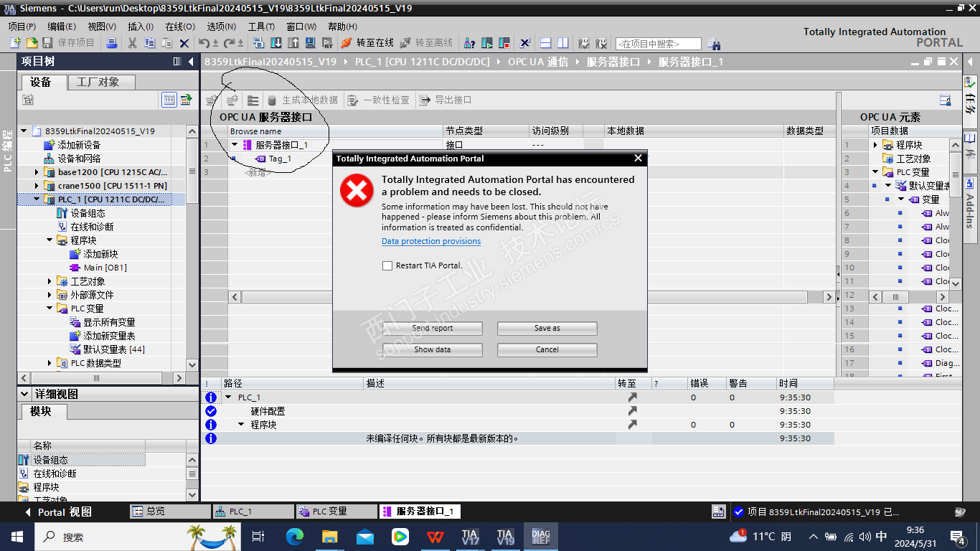
Task: Click the Send report button
Action: [433, 328]
